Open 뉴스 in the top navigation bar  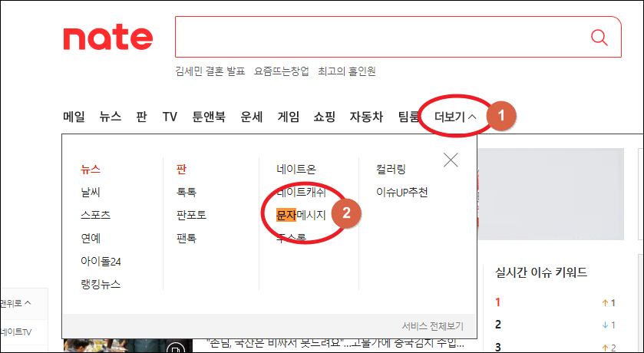110,117
